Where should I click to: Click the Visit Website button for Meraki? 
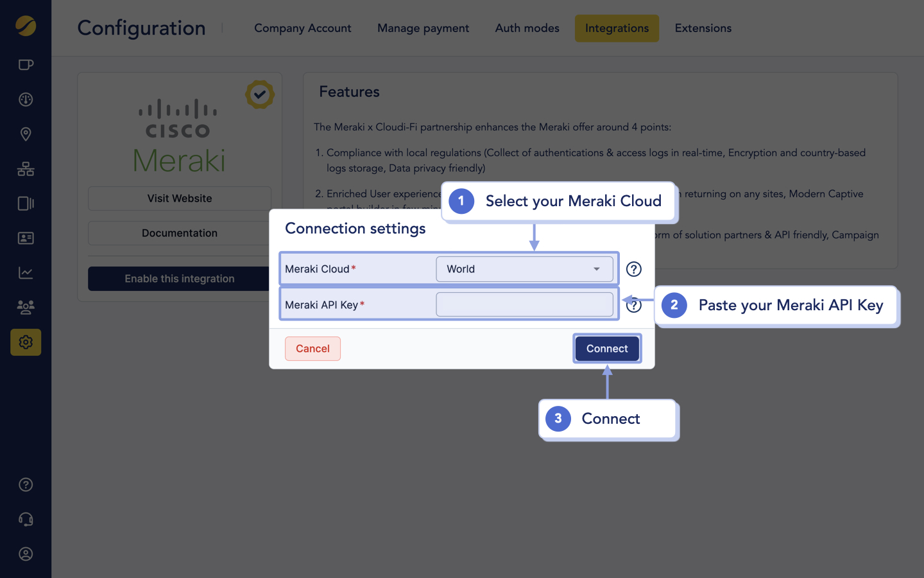(x=179, y=198)
